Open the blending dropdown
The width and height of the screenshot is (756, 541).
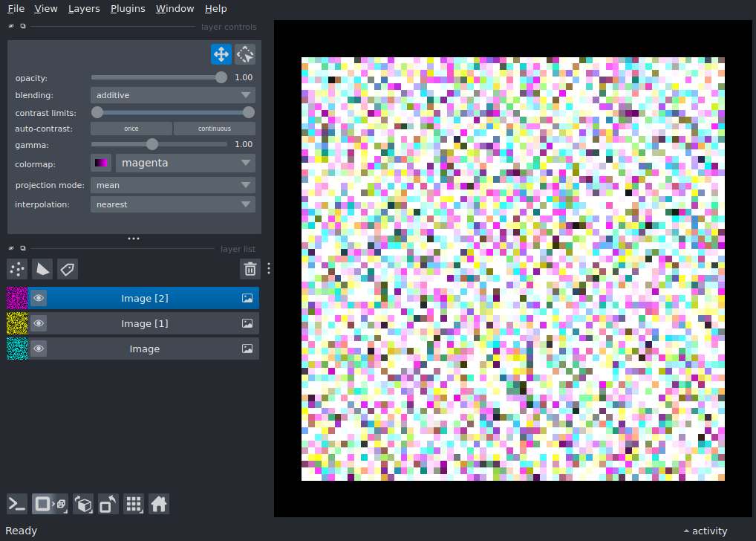pos(172,94)
